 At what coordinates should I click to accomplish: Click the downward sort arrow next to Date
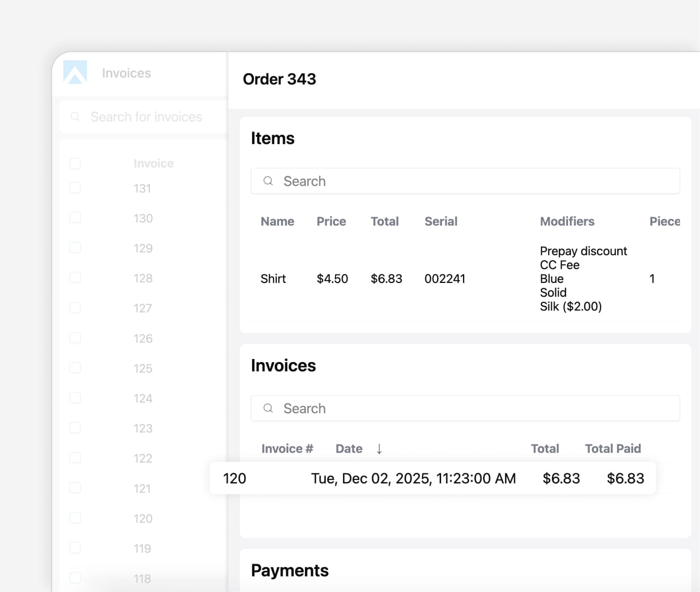tap(379, 449)
